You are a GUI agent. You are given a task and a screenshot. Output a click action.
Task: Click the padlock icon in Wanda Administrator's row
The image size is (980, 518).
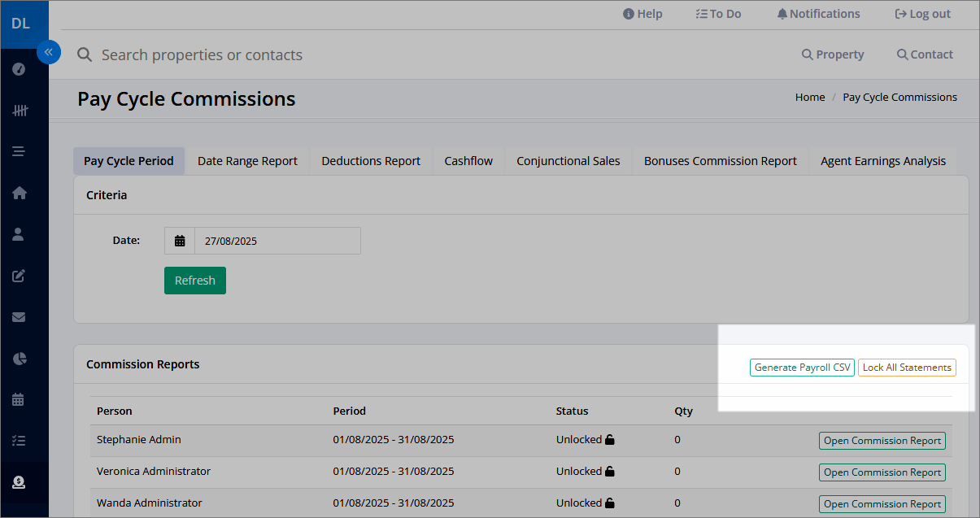pos(610,503)
